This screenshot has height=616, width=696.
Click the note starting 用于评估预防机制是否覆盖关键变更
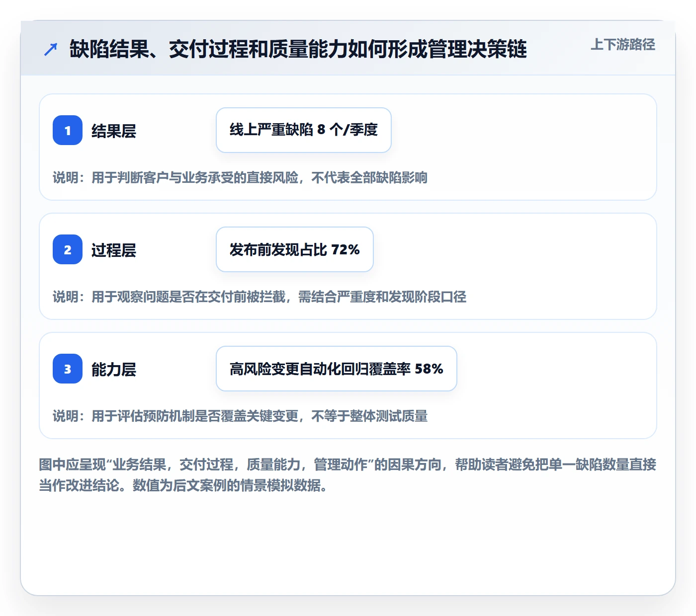point(240,416)
